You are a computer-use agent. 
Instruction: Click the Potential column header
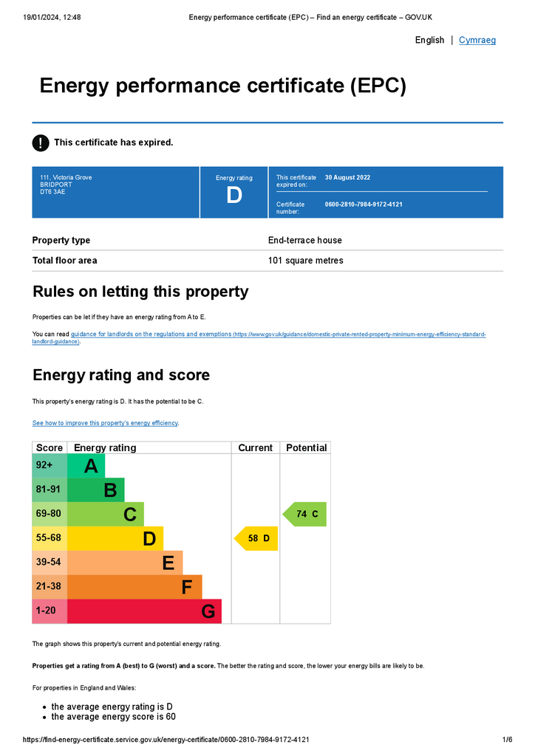[x=307, y=448]
